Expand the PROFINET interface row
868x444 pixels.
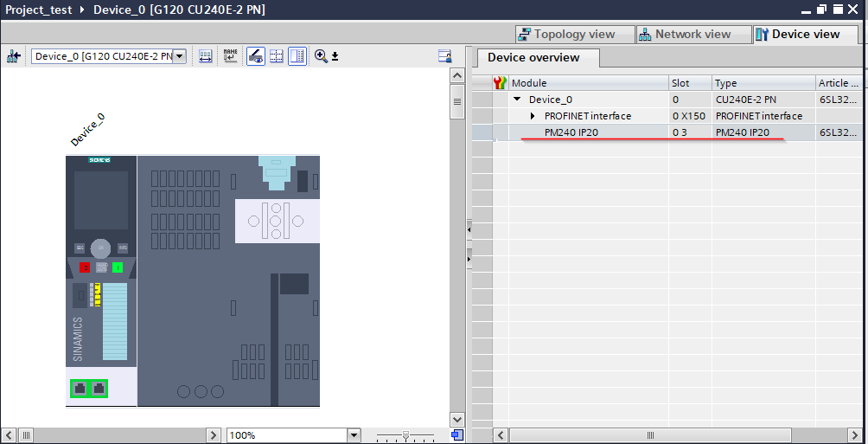click(x=533, y=116)
